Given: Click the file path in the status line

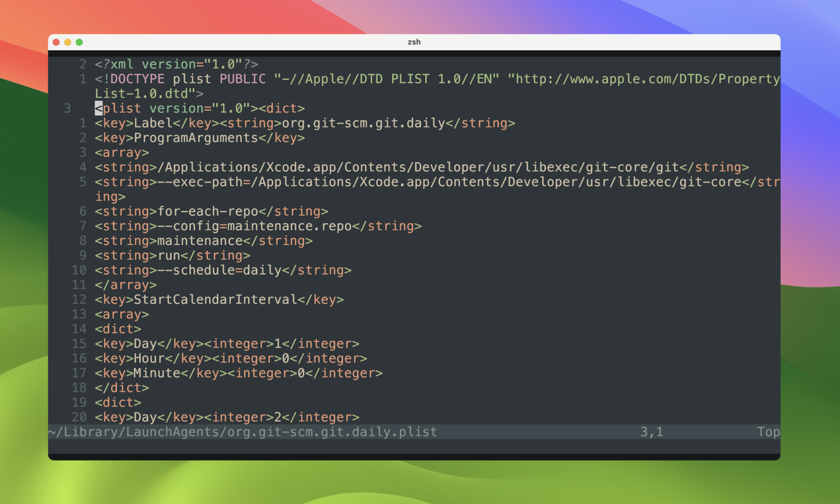Looking at the screenshot, I should (243, 432).
